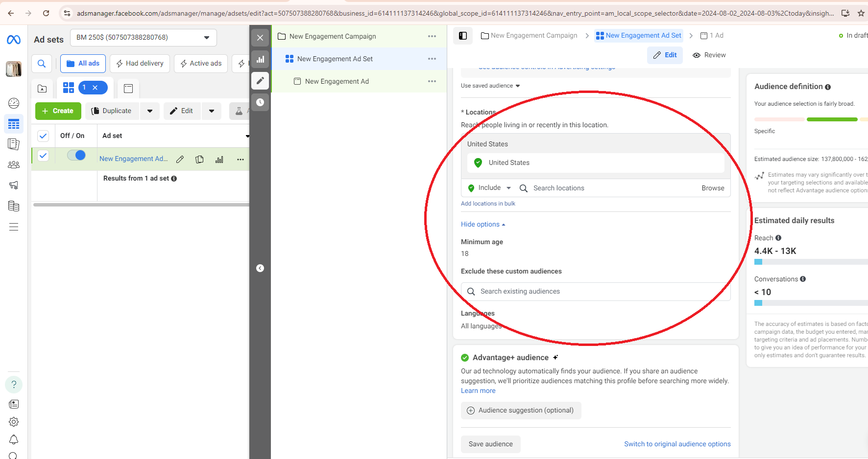The height and width of the screenshot is (459, 868).
Task: Open charts icon in ad set row
Action: (x=219, y=159)
